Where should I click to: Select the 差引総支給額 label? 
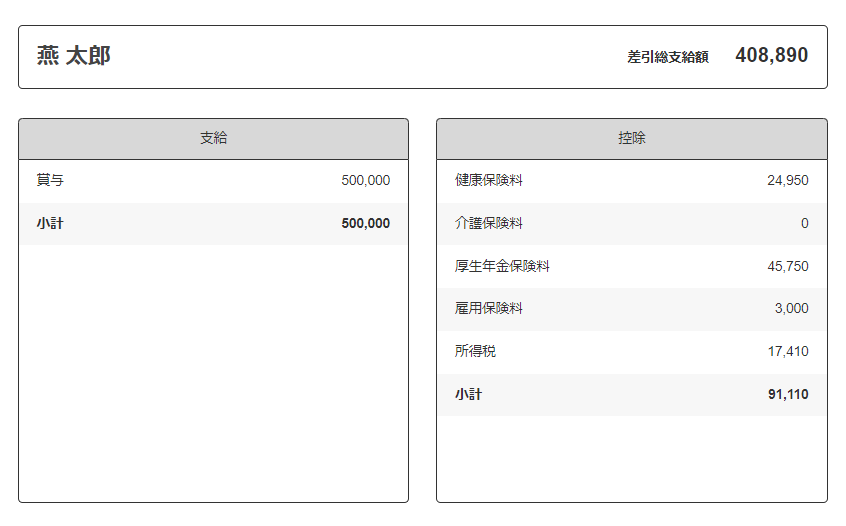tap(668, 57)
